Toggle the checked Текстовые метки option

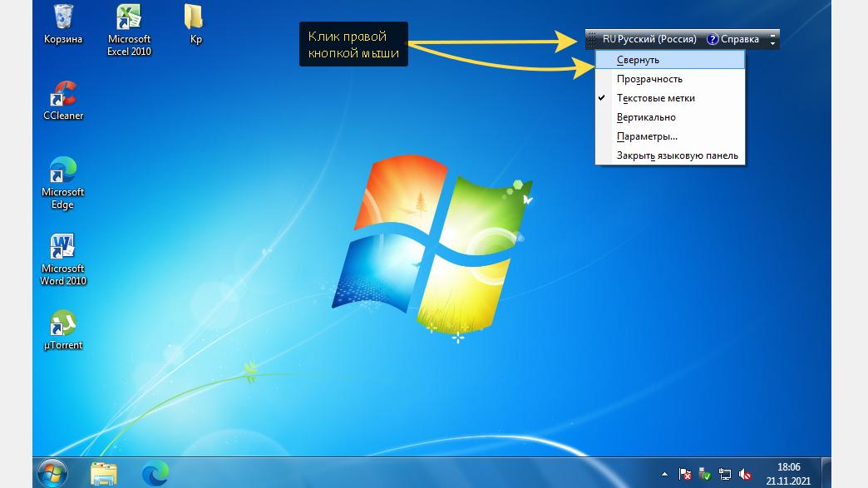coord(670,98)
